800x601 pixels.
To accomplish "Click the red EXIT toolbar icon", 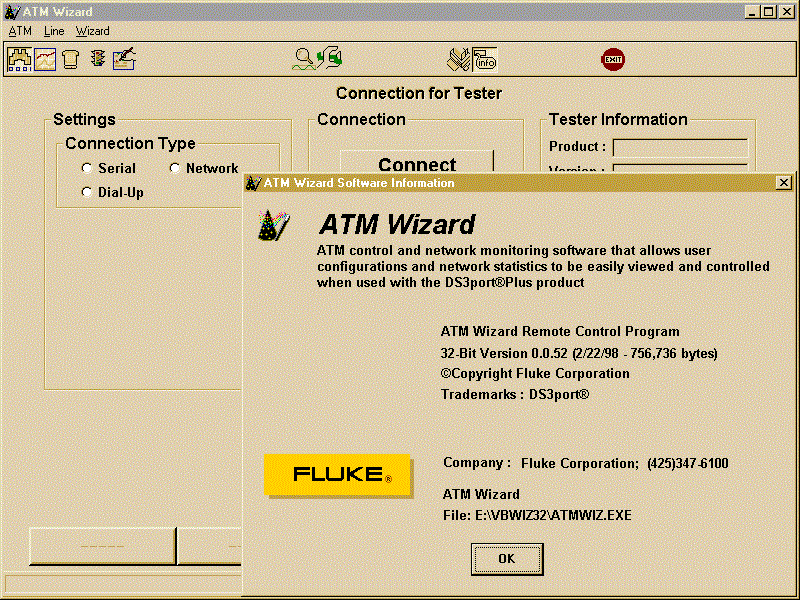I will coord(613,59).
